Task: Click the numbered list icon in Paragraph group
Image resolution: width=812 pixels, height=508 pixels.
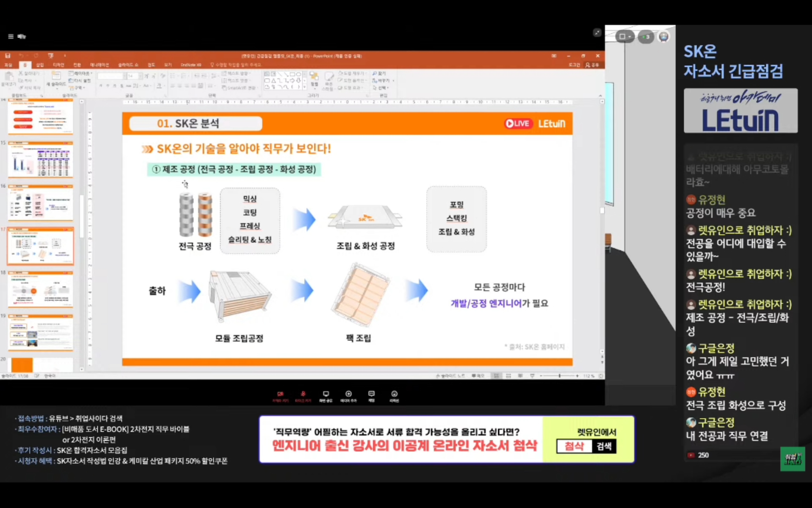Action: (x=184, y=76)
